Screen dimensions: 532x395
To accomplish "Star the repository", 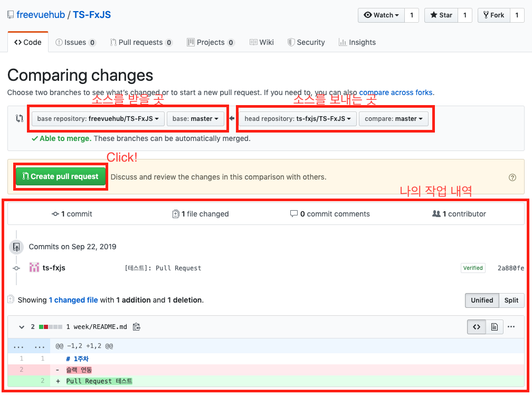I will [x=441, y=15].
